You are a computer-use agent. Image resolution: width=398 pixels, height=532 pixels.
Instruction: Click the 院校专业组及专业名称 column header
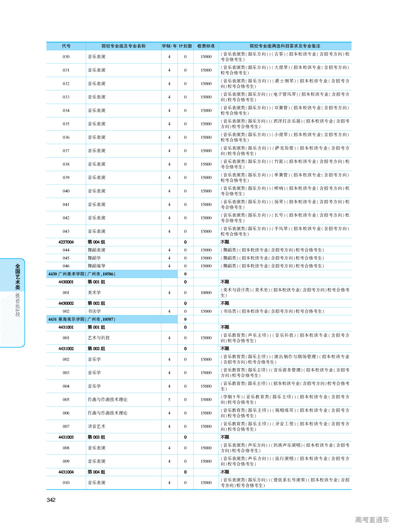coord(123,46)
